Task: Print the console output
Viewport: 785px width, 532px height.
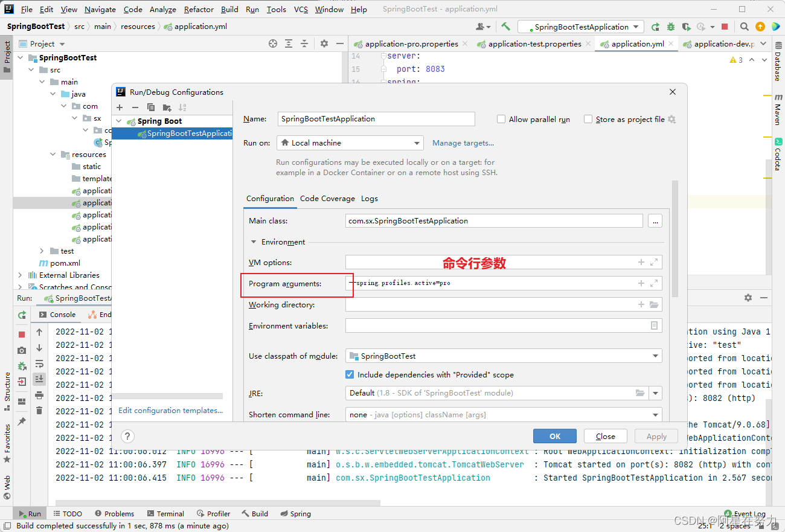Action: coord(39,395)
